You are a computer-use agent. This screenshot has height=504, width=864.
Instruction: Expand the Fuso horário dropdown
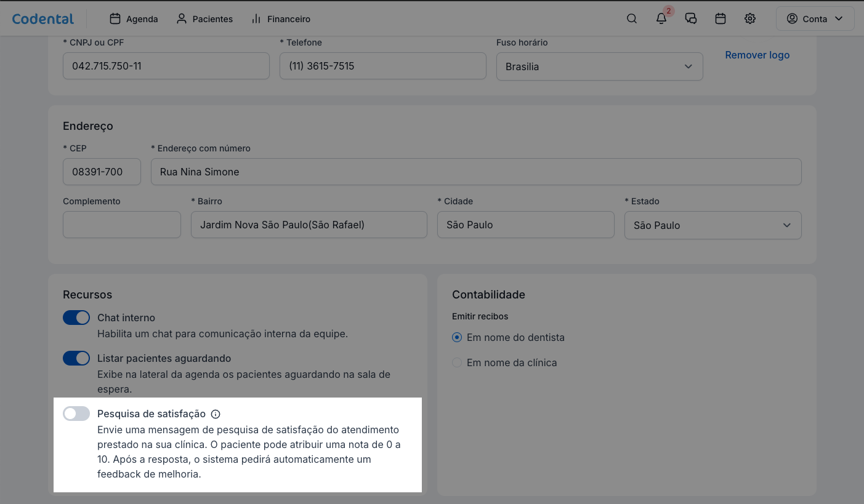[x=599, y=66]
